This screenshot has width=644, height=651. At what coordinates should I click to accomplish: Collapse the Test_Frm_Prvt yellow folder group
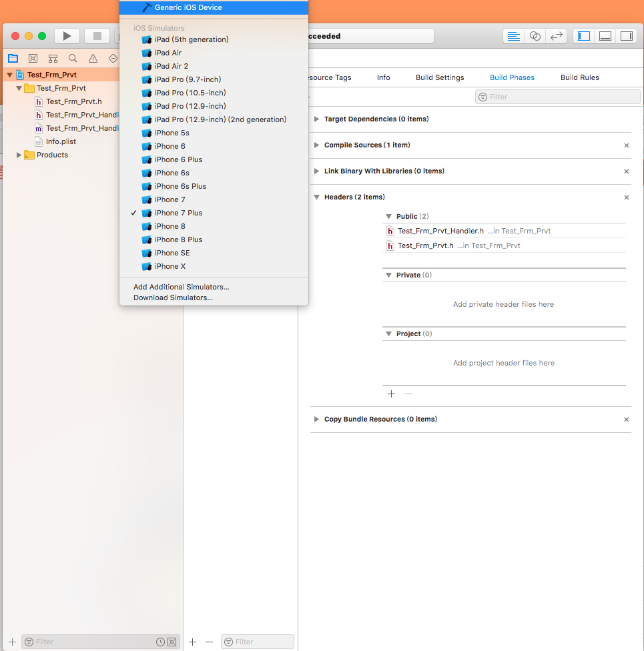point(19,89)
